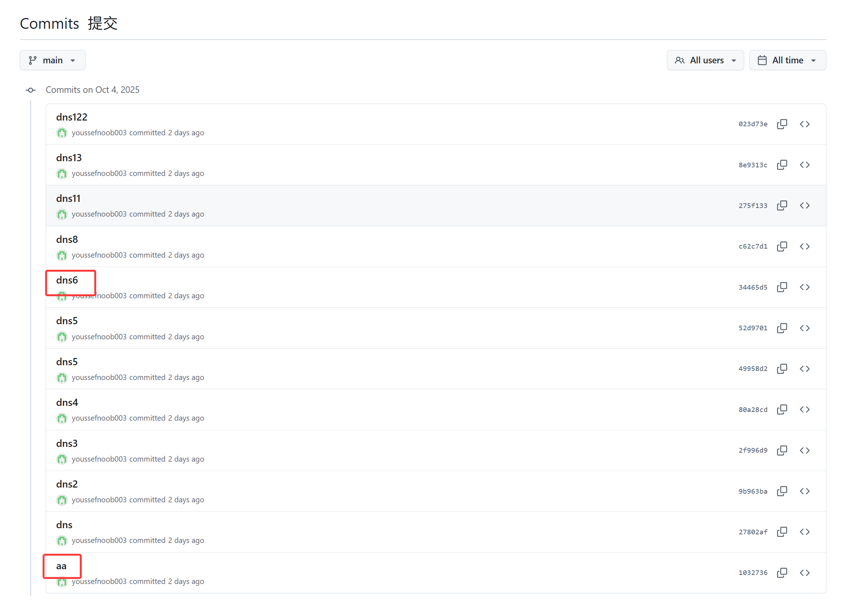Browse code at commit c62c7d1
866x616 pixels.
click(x=804, y=246)
